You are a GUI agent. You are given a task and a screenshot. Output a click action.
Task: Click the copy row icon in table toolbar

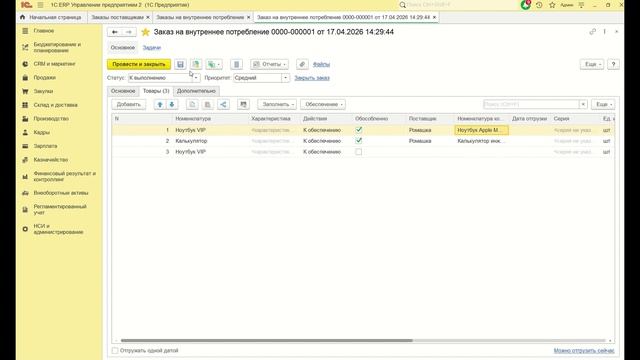192,104
